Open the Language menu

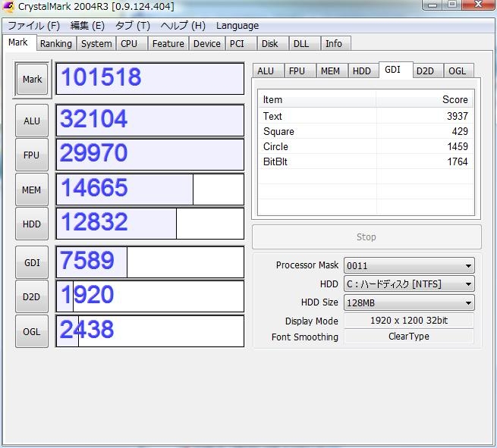tap(237, 25)
